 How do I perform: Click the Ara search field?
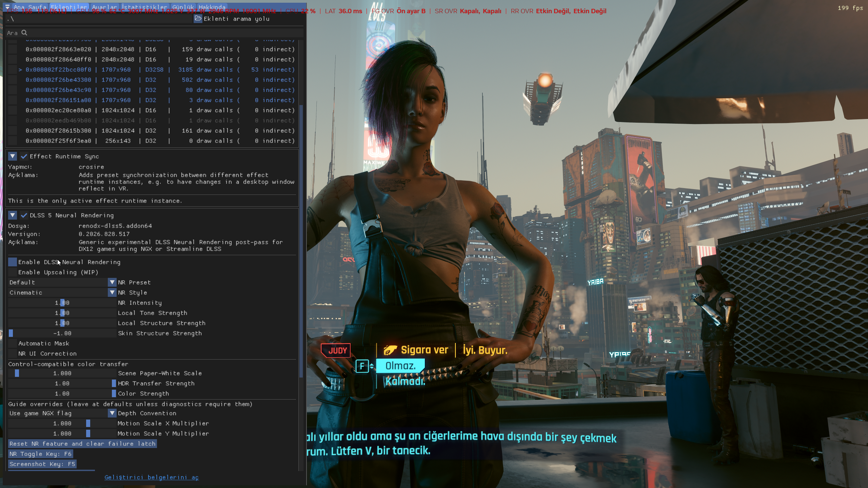[155, 33]
